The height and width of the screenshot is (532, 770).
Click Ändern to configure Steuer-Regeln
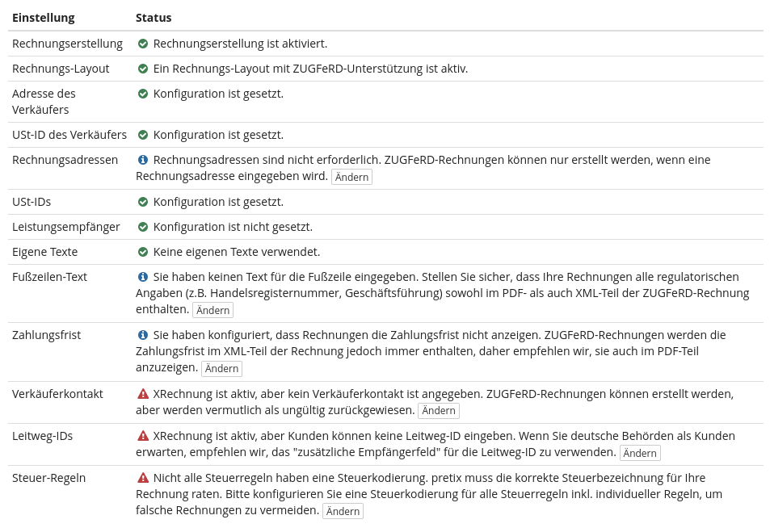pos(343,511)
